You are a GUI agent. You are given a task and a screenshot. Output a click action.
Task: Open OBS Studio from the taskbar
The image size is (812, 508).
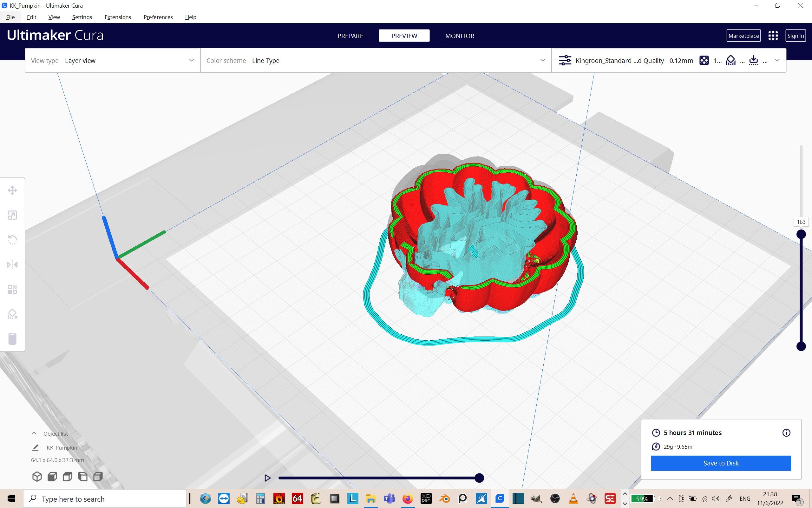point(555,498)
